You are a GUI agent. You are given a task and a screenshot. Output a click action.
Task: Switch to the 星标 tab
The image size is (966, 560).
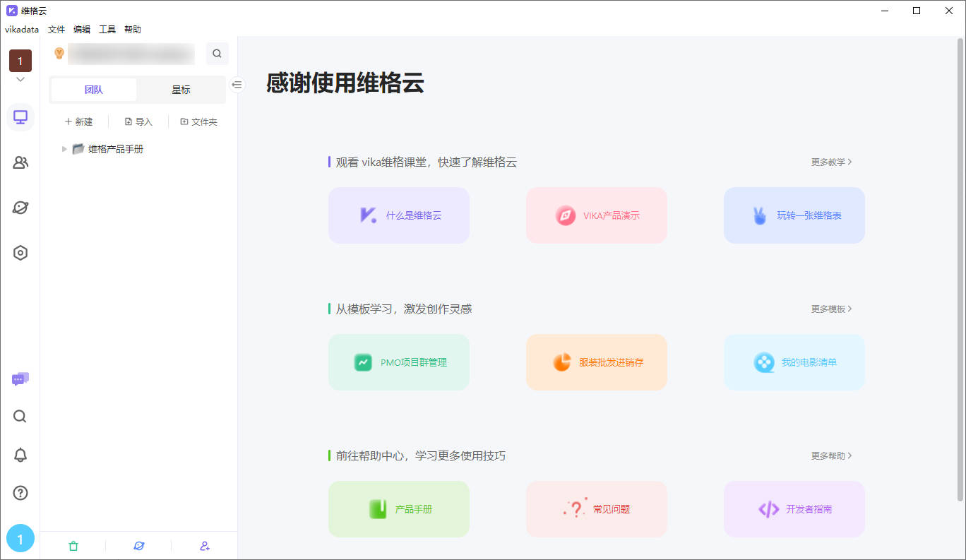(x=181, y=90)
